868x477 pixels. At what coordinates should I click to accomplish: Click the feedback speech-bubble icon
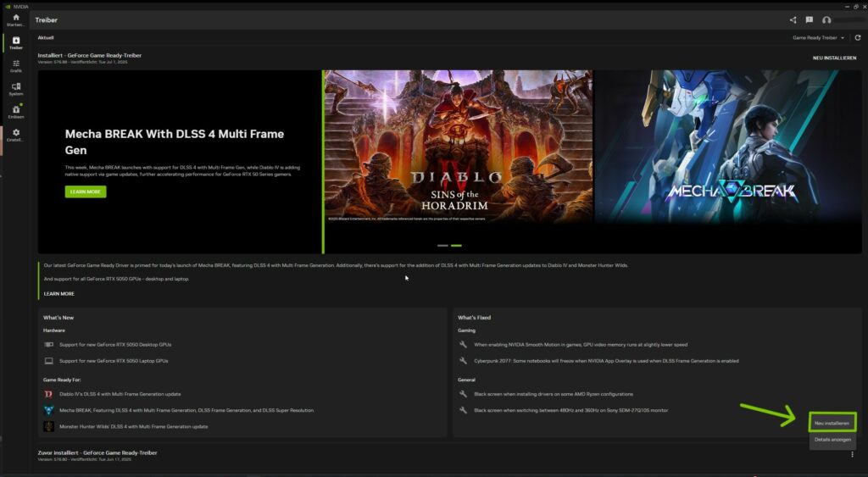click(810, 20)
